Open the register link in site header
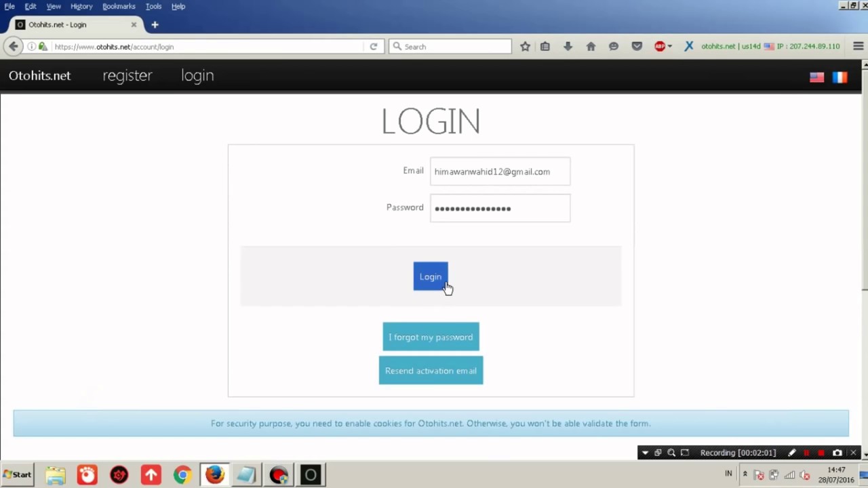Viewport: 868px width, 488px height. [127, 75]
